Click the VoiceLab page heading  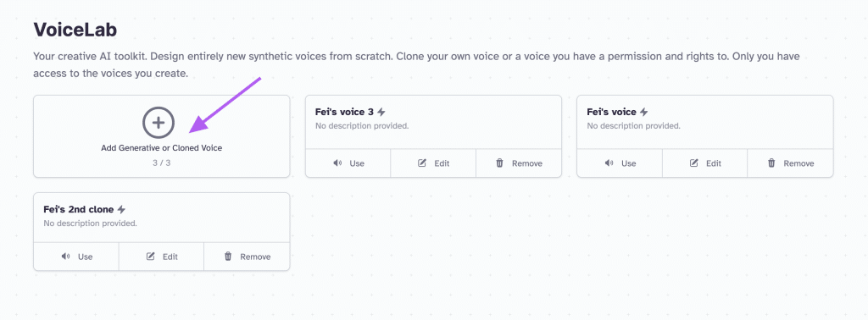(x=75, y=30)
